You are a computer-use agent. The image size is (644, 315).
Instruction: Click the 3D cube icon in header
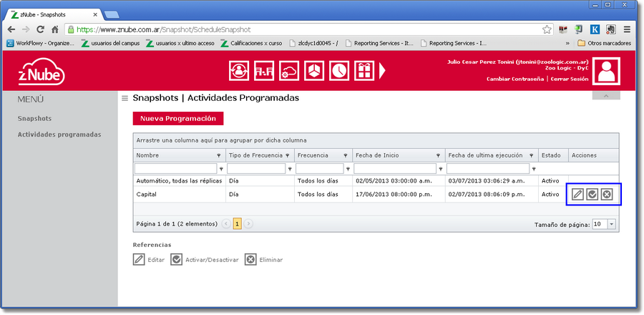tap(314, 71)
